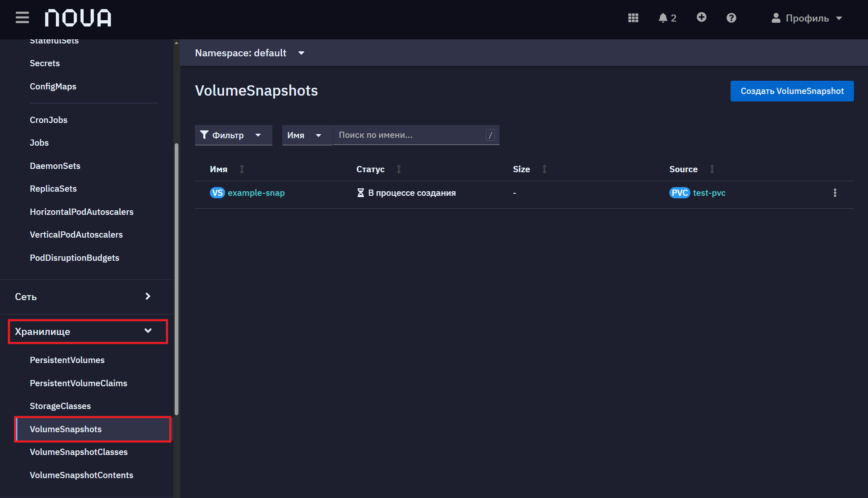
Task: Open the hamburger navigation menu
Action: point(22,18)
